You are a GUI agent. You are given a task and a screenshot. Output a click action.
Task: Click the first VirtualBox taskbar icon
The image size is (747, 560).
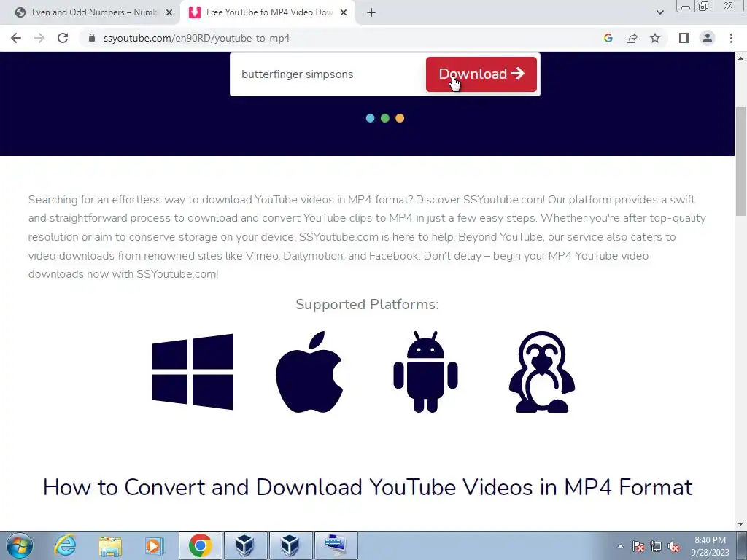pyautogui.click(x=245, y=545)
